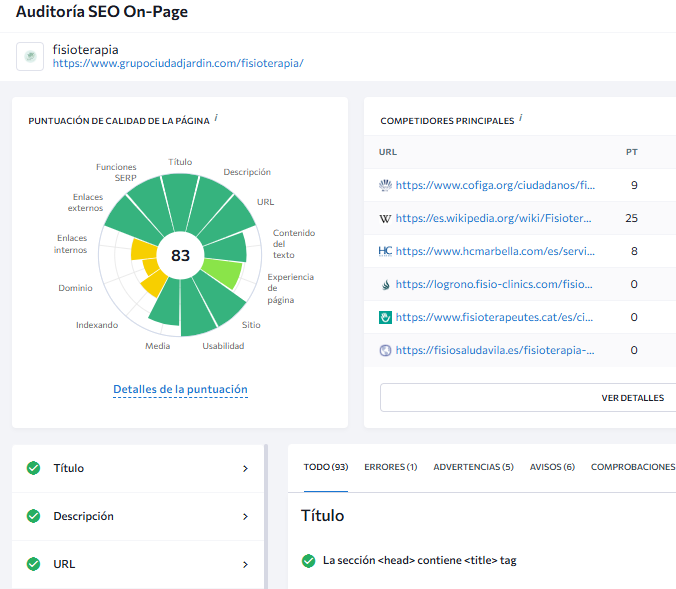Viewport: 676px width, 589px height.
Task: Click the PT value 25 for Wikipedia
Action: [x=632, y=218]
